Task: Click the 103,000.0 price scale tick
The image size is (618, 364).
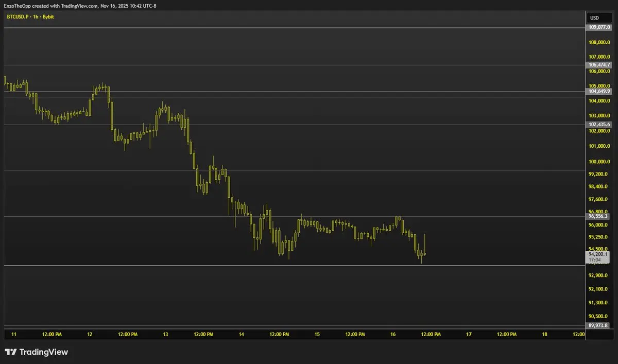Action: tap(599, 116)
